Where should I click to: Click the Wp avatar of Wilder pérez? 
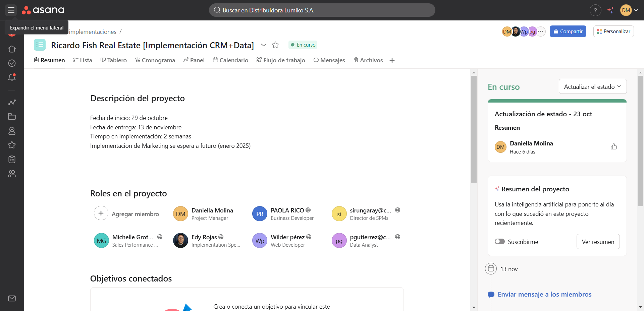pos(260,241)
